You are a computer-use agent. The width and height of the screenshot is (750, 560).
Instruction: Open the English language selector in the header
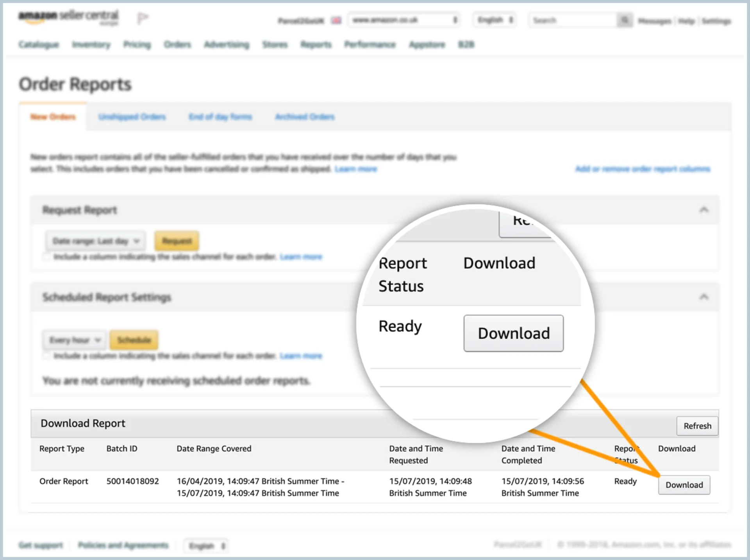point(494,20)
